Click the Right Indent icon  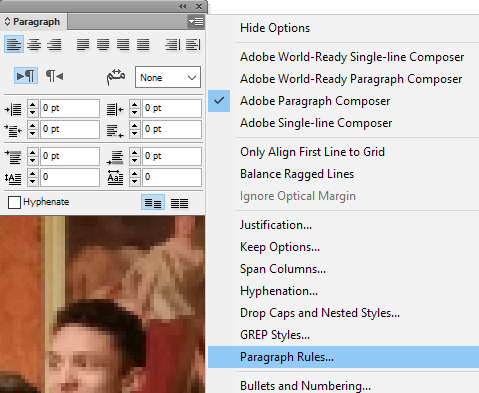[115, 109]
